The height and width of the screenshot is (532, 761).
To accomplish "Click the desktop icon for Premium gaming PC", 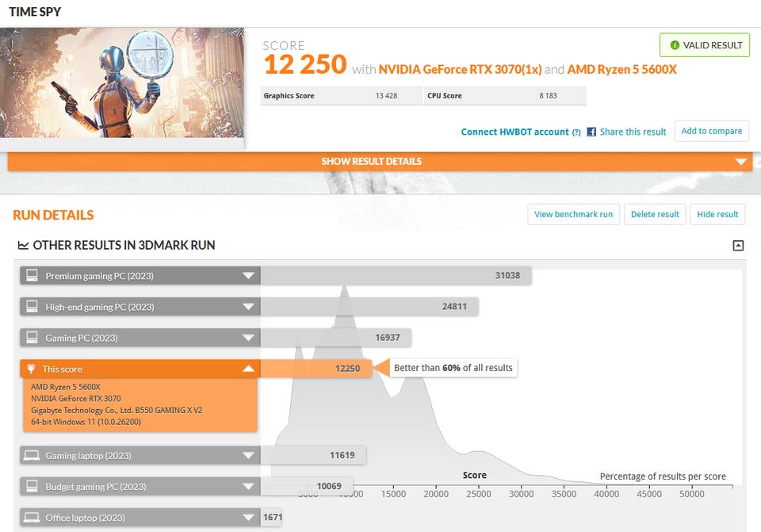I will [32, 276].
